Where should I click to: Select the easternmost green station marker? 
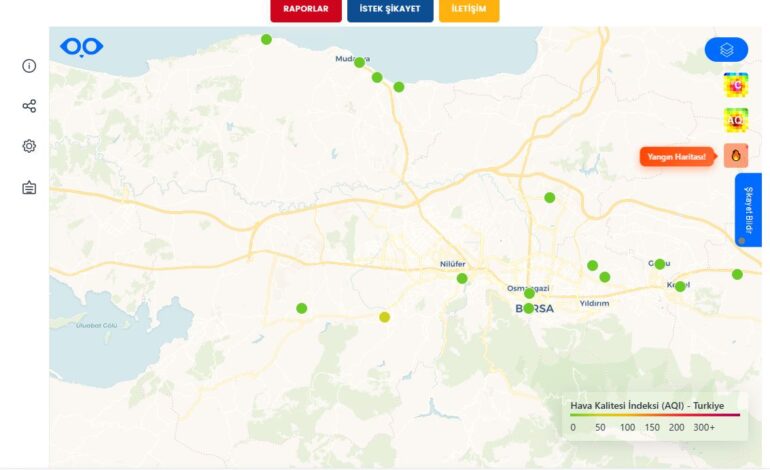point(737,274)
